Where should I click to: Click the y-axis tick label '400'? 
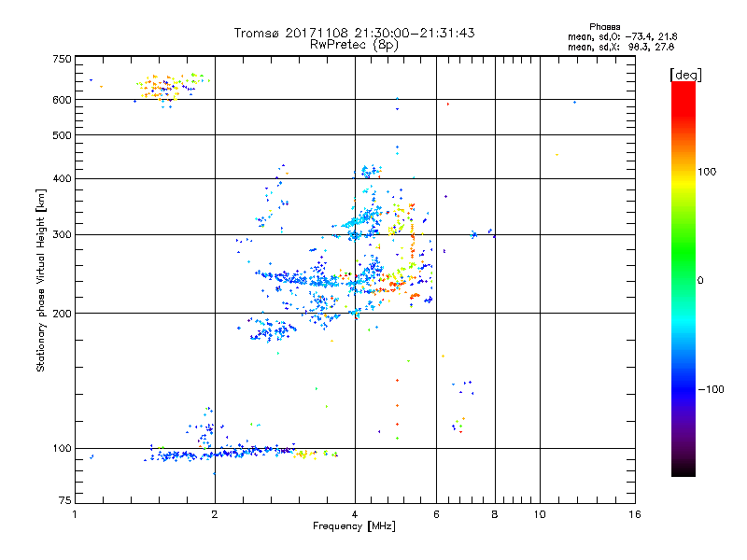62,178
